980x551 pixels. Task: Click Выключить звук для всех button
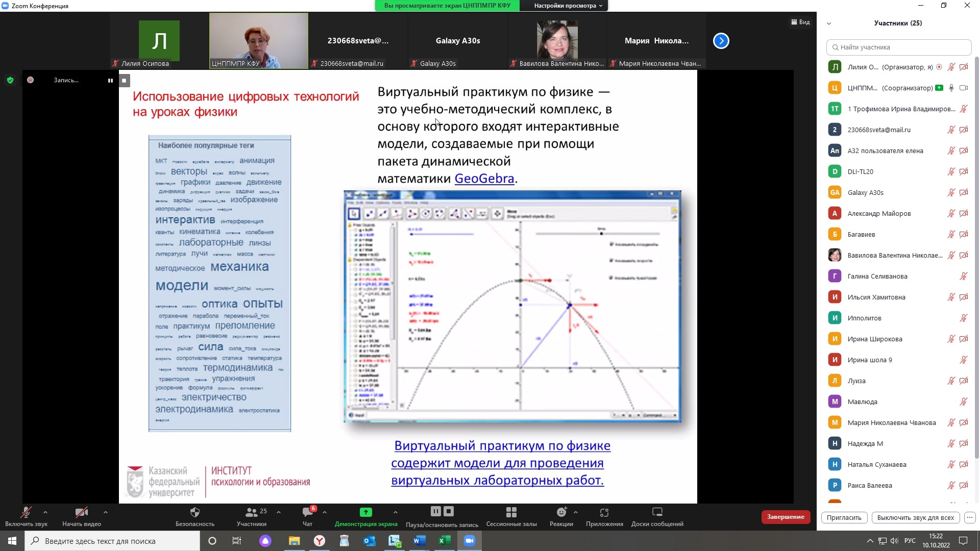tap(915, 517)
